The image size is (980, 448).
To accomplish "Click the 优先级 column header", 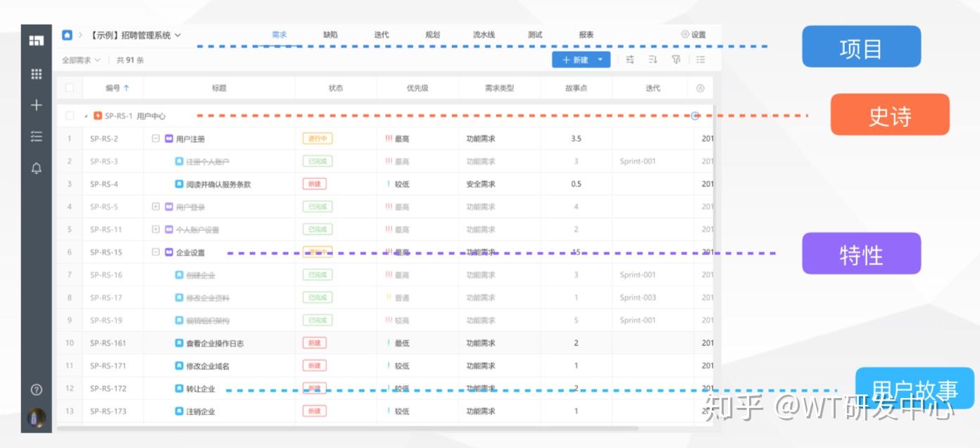I will click(x=417, y=88).
